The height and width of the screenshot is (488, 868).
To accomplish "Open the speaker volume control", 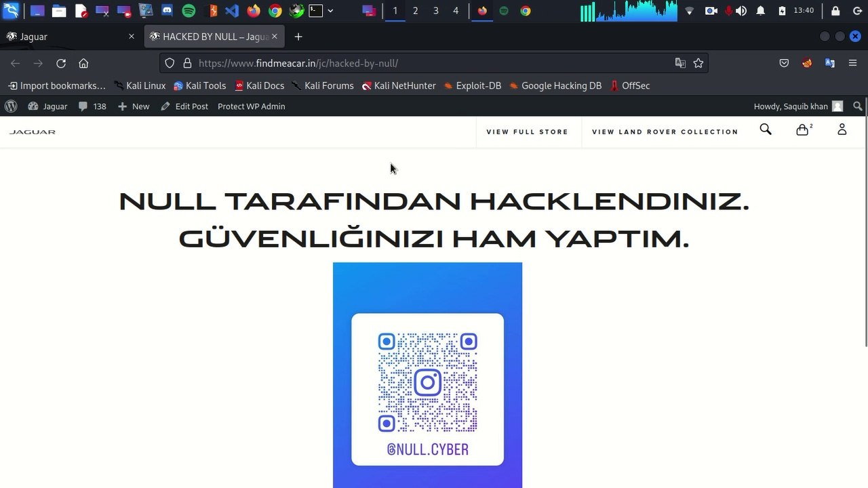I will [741, 11].
